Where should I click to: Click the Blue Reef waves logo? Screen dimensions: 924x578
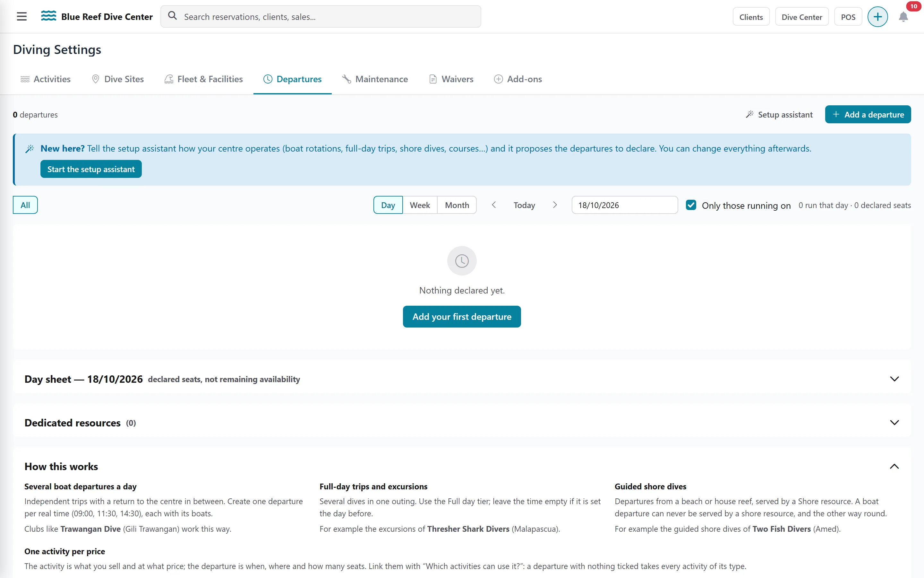tap(48, 16)
